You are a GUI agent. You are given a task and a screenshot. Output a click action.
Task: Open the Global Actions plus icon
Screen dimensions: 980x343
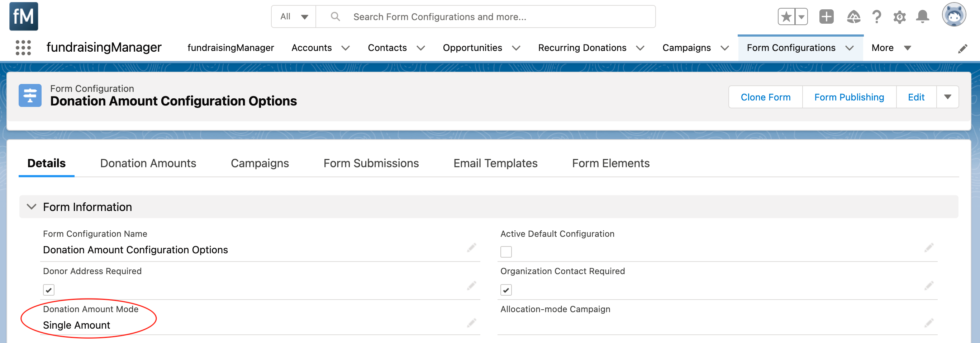[826, 17]
